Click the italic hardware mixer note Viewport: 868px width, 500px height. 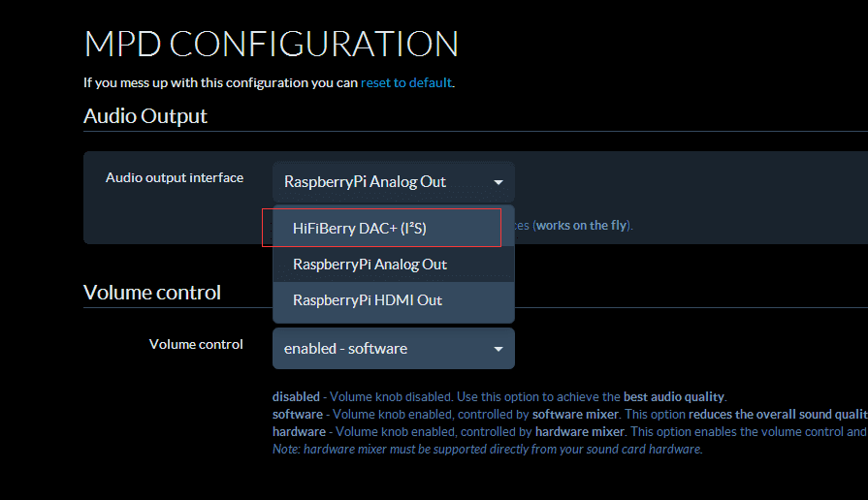pos(487,450)
